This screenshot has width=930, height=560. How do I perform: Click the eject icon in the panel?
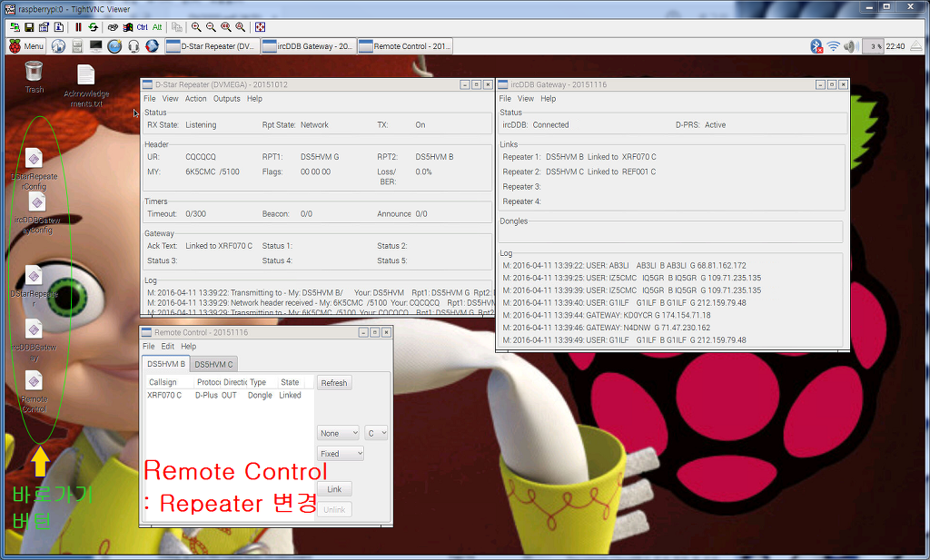pyautogui.click(x=917, y=46)
